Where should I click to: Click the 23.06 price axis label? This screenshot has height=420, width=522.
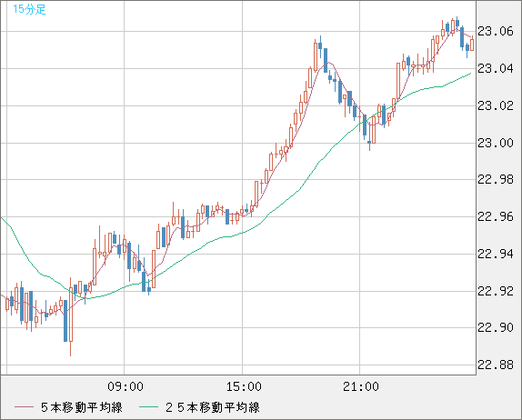click(x=496, y=32)
